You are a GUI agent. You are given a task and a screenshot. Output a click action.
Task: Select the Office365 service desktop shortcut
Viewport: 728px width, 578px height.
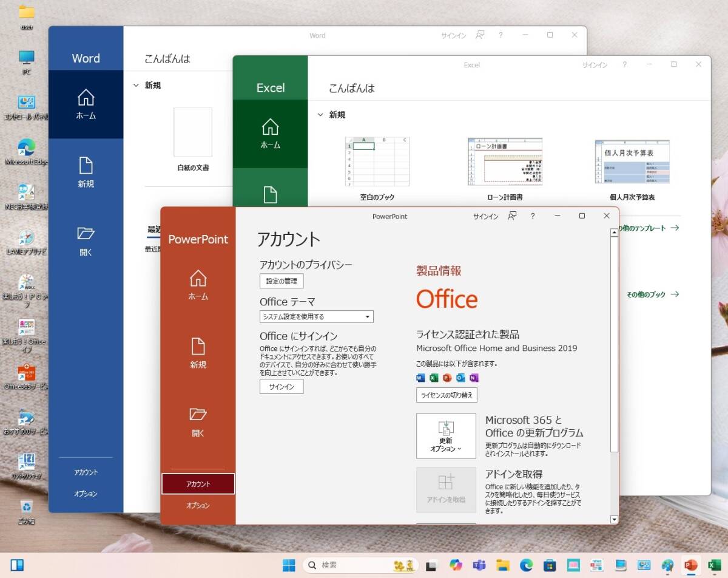27,377
